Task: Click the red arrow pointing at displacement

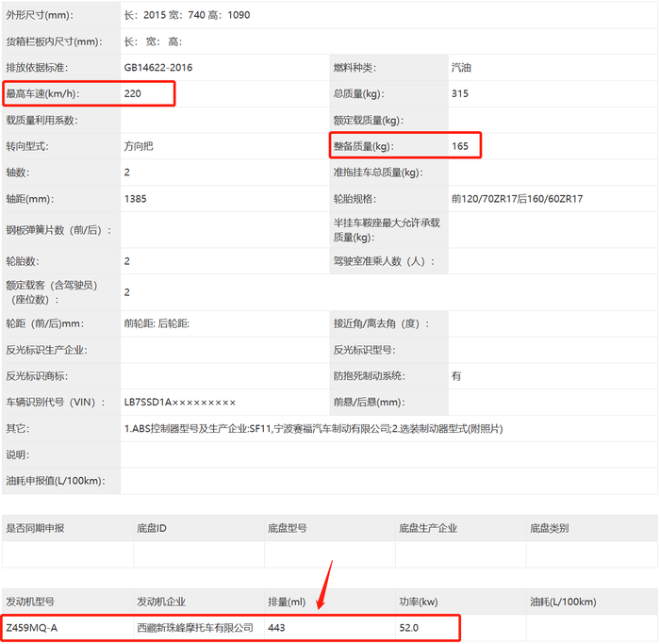Action: coord(323,583)
